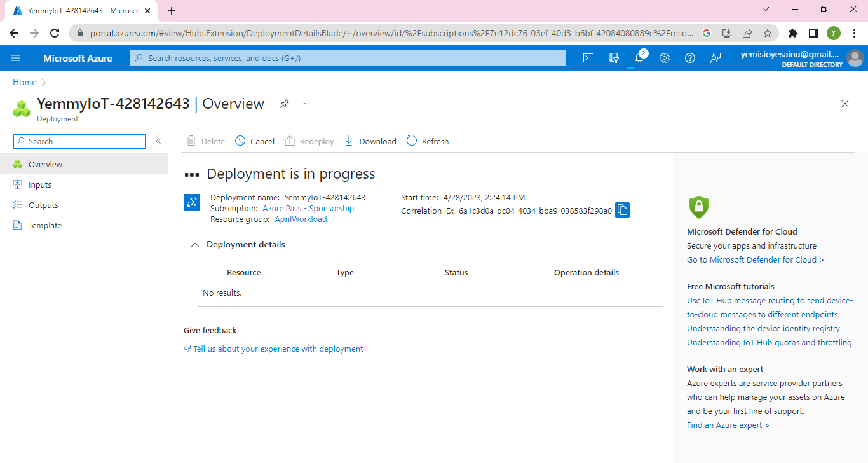Go to the Home breadcrumb
Viewport: 868px width, 463px height.
(x=25, y=82)
